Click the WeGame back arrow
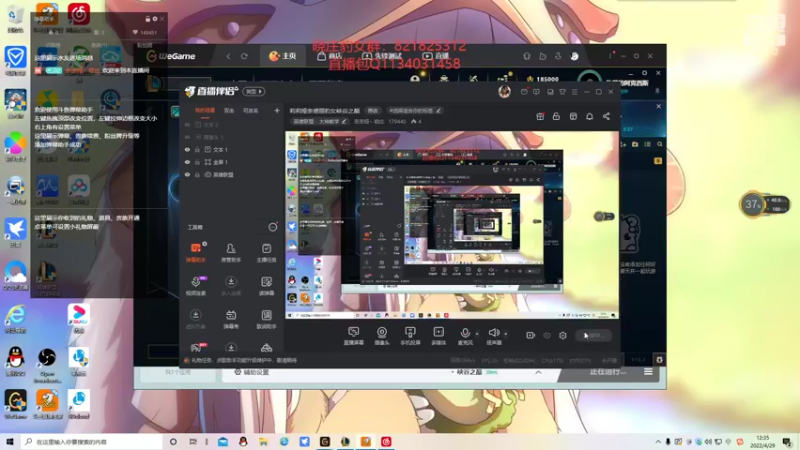 [x=229, y=56]
